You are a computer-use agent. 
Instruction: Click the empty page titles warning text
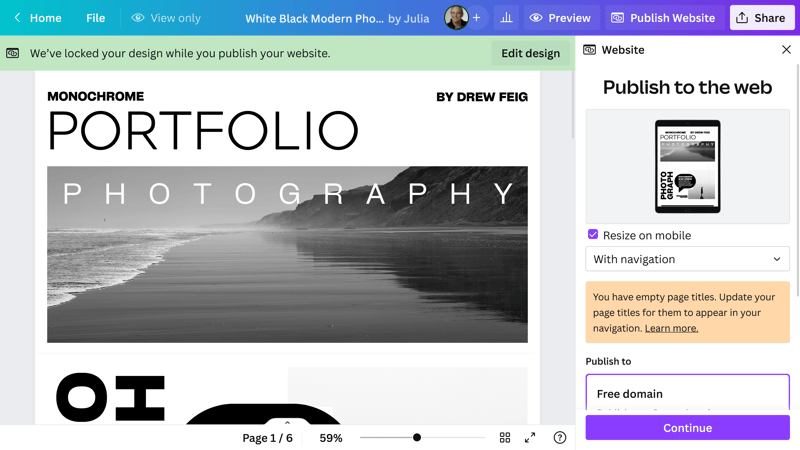(x=684, y=312)
